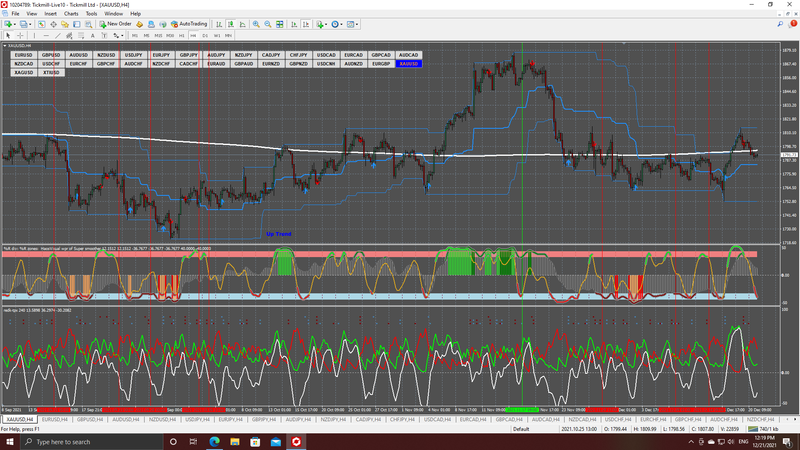Open the Charts menu

(69, 14)
